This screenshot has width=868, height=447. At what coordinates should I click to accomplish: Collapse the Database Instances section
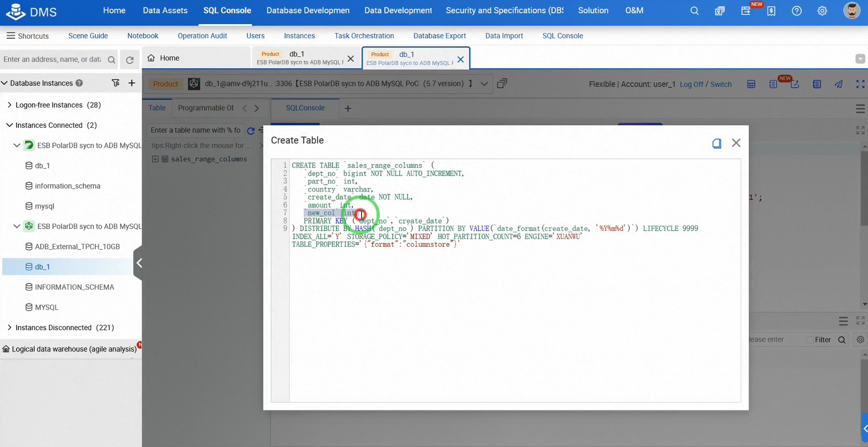[x=4, y=83]
